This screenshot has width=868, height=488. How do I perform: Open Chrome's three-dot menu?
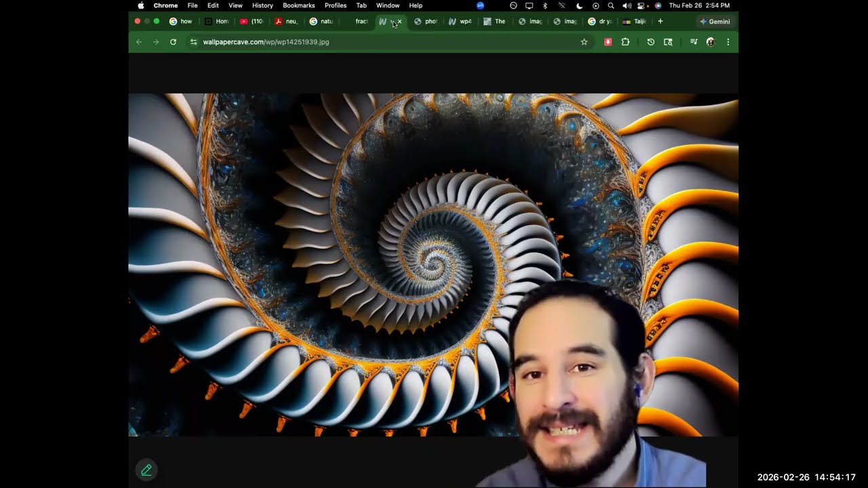(x=728, y=42)
